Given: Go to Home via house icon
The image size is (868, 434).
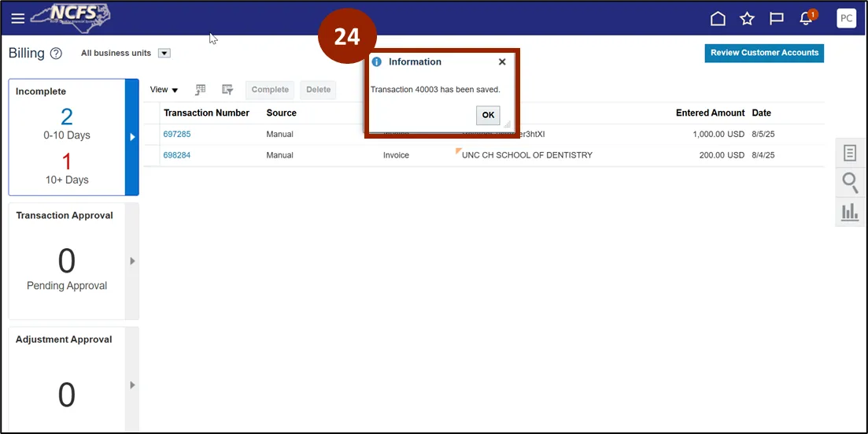Looking at the screenshot, I should [718, 18].
